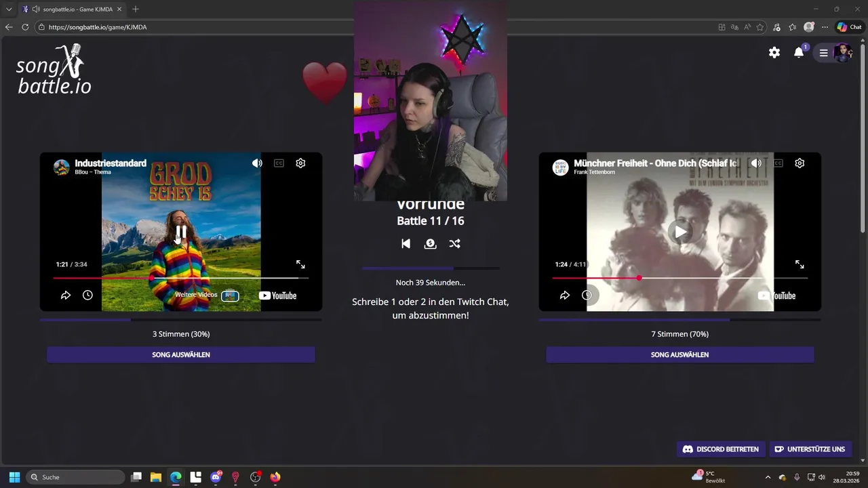Open a new browser tab
The height and width of the screenshot is (488, 868).
[136, 9]
